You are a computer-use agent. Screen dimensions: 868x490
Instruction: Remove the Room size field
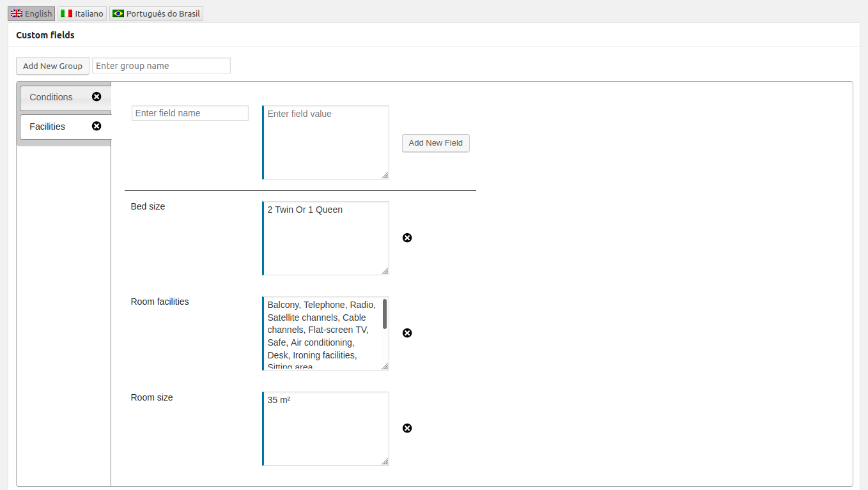coord(407,429)
